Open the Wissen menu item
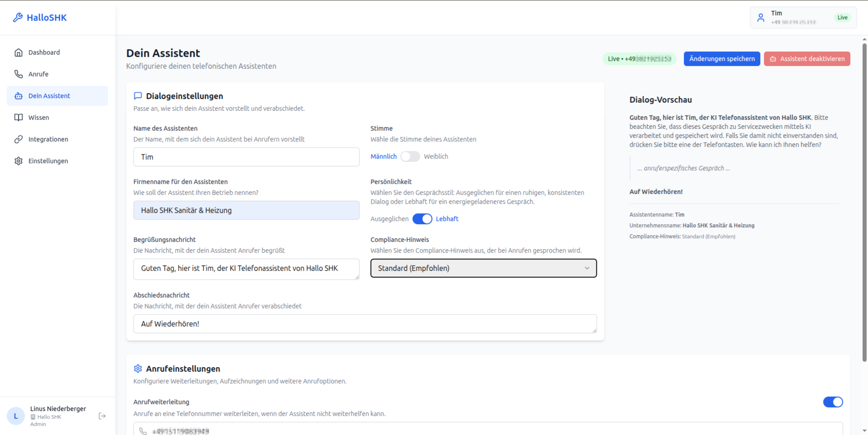 [57, 117]
